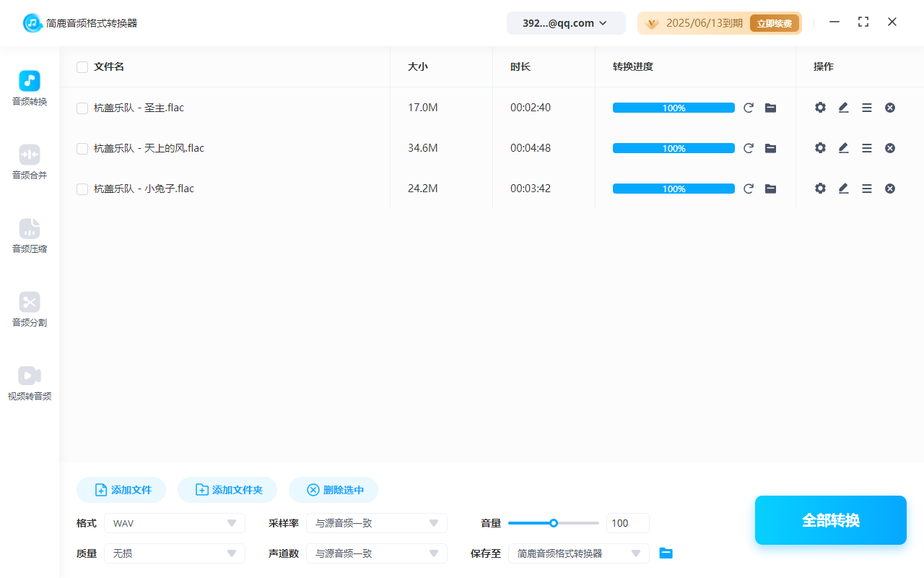Adjust the 音量 volume slider
The height and width of the screenshot is (578, 924).
coord(554,522)
